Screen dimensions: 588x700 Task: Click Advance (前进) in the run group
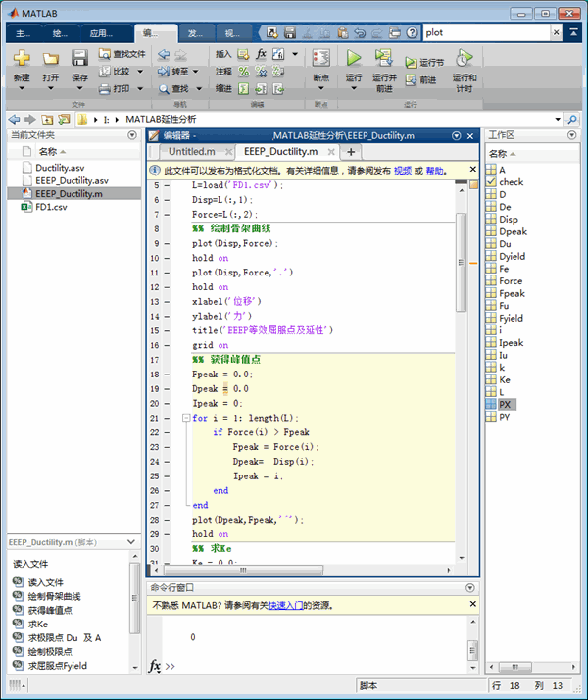[x=420, y=80]
